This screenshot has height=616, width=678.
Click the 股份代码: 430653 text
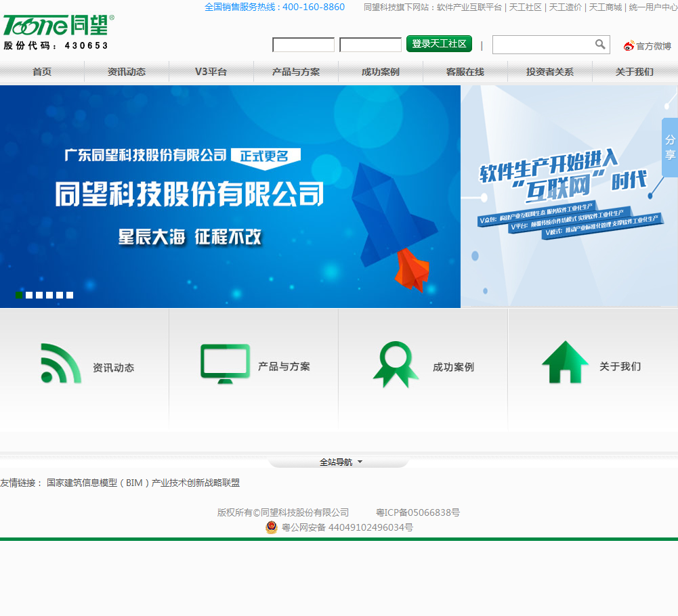pos(56,46)
